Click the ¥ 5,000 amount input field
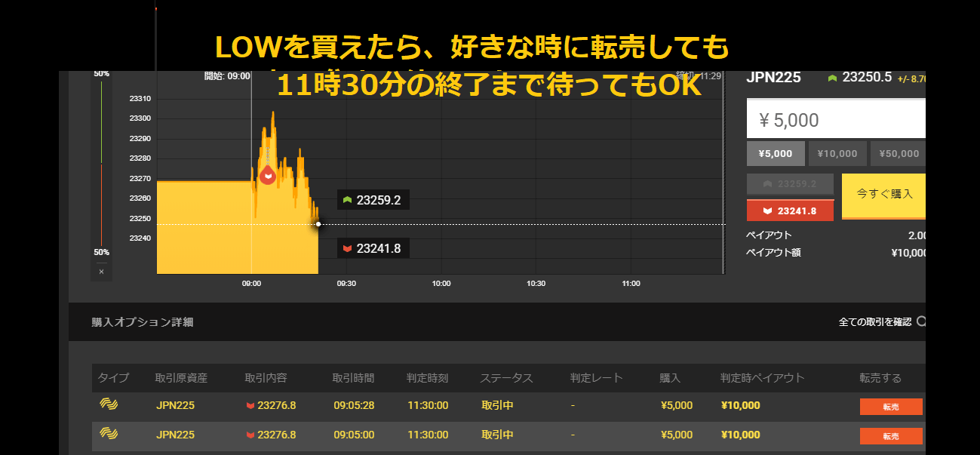The image size is (980, 455). pyautogui.click(x=835, y=119)
